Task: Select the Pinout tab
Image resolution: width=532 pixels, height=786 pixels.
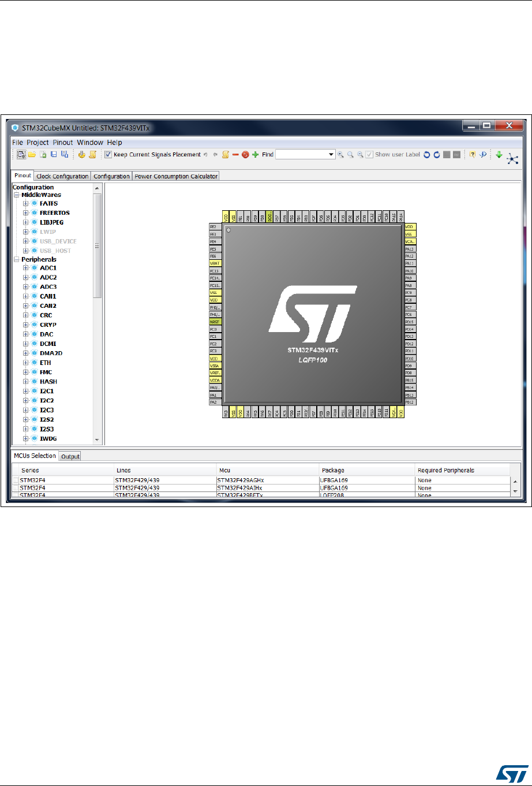Action: [x=23, y=176]
